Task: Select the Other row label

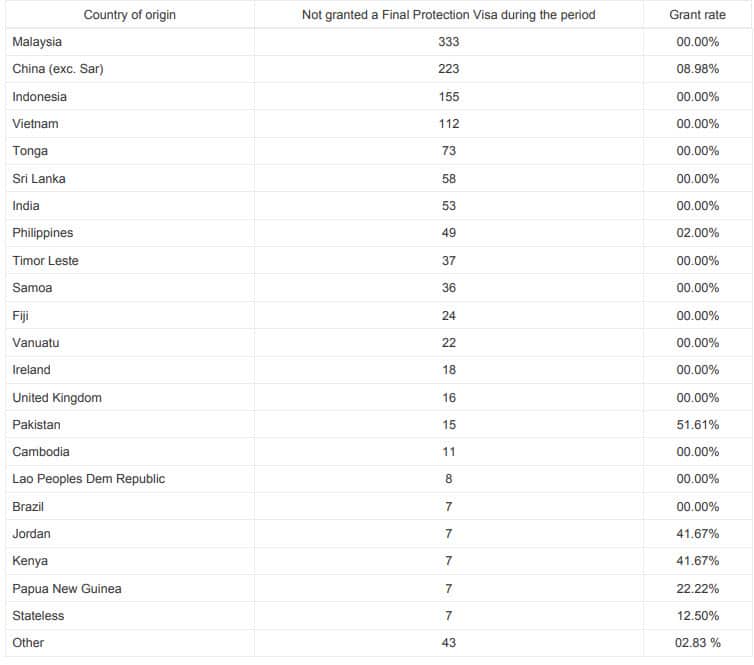Action: click(x=28, y=643)
